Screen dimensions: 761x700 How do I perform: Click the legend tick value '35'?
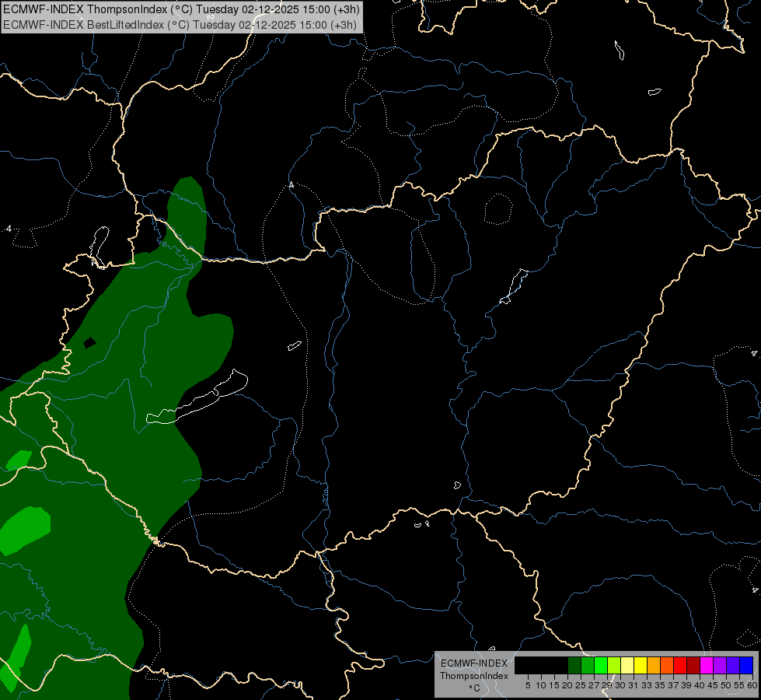660,685
